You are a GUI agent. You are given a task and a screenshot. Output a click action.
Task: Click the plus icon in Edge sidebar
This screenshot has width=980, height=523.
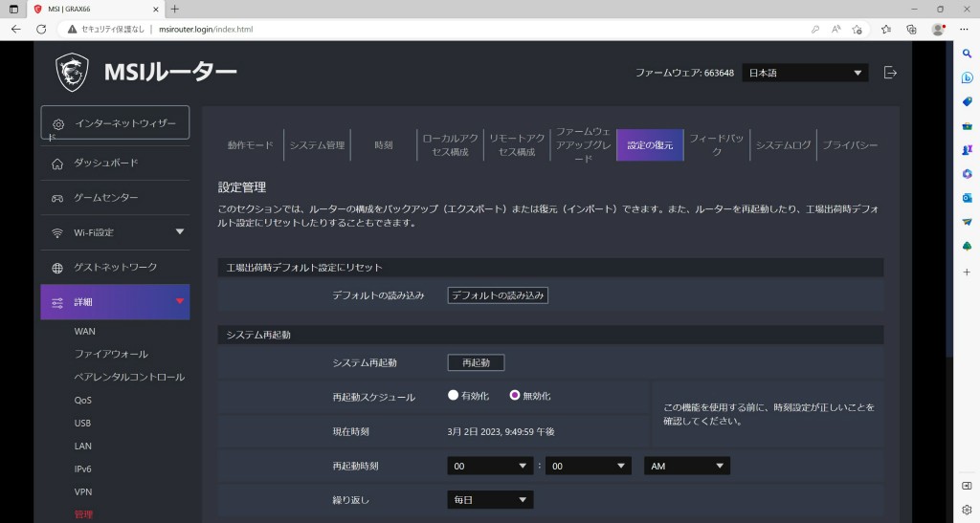click(x=967, y=272)
